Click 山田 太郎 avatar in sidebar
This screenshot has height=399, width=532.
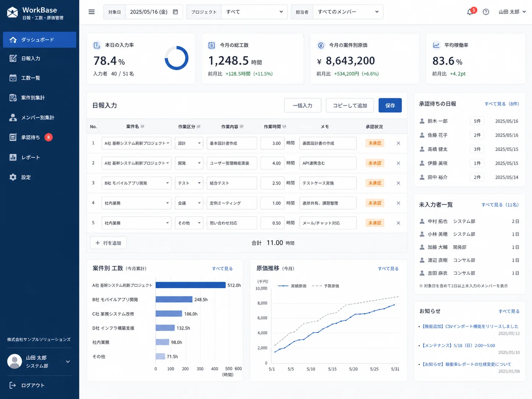pyautogui.click(x=15, y=362)
